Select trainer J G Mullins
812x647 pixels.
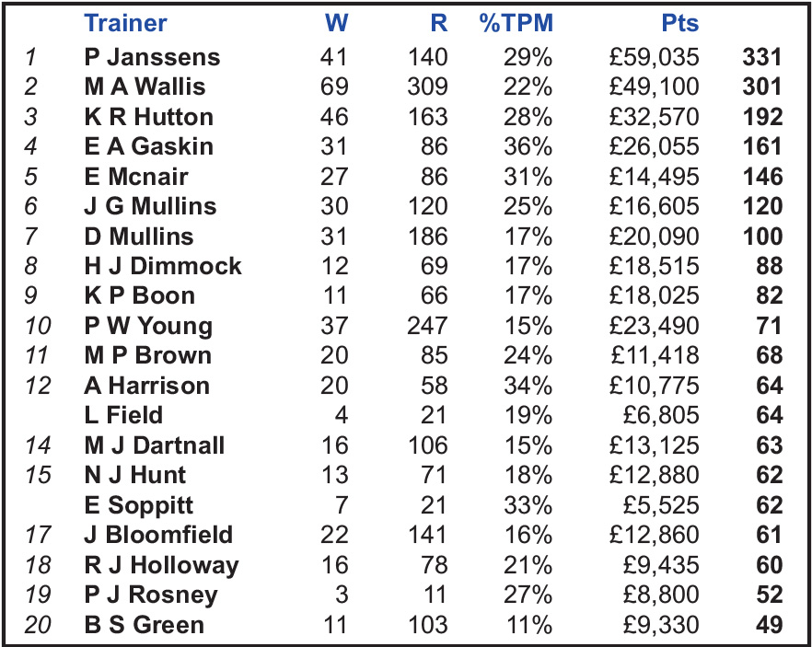point(150,206)
